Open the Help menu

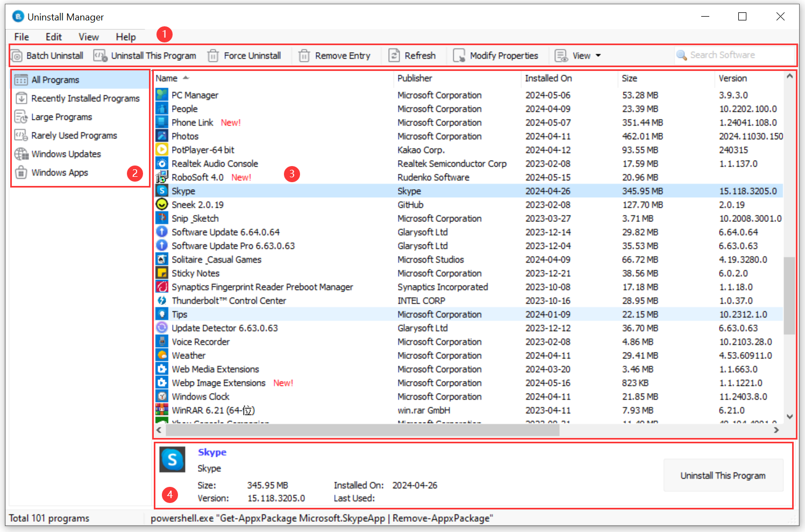(126, 37)
